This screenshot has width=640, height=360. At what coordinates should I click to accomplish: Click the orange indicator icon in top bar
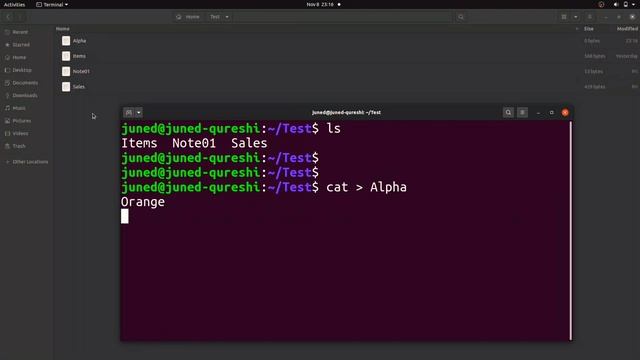[601, 4]
